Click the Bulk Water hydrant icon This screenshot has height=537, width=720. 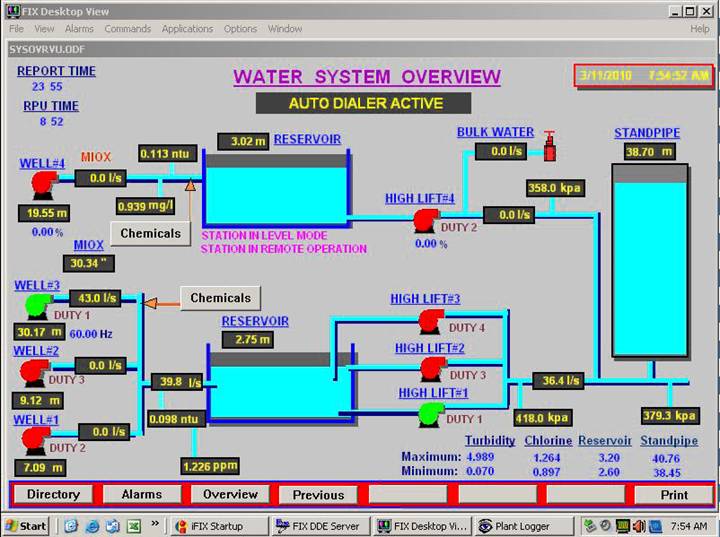[549, 150]
